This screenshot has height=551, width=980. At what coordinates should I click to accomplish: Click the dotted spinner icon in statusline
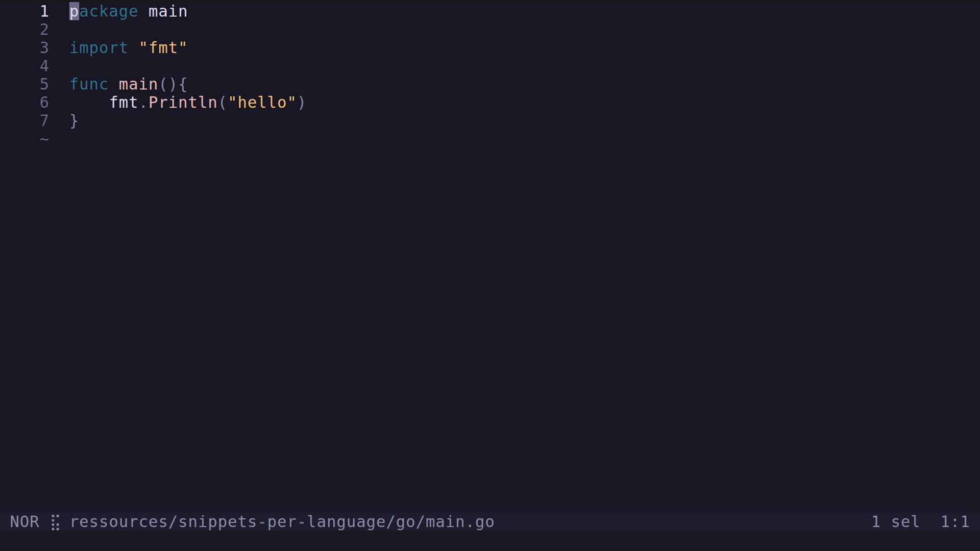point(55,523)
